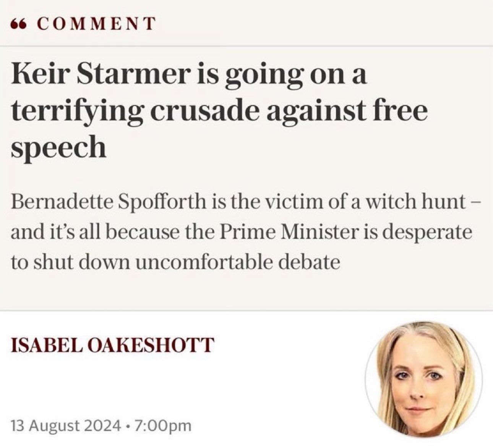Click the quotation mark icon beside COMMENT
Image resolution: width=493 pixels, height=448 pixels.
coord(19,24)
